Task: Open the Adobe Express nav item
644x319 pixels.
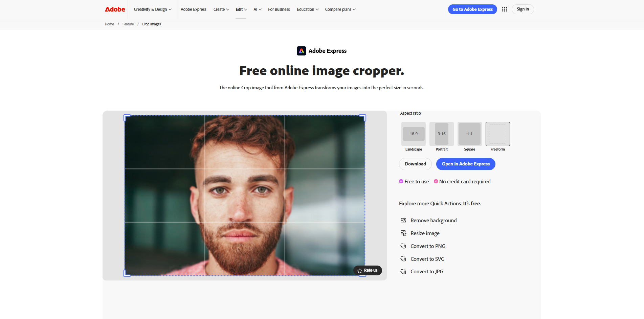Action: tap(194, 9)
